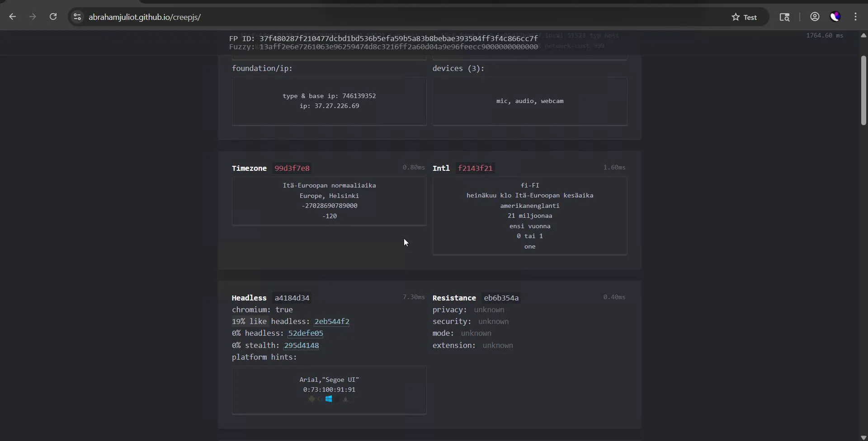The image size is (868, 441).
Task: Click the browser back arrow
Action: point(13,17)
